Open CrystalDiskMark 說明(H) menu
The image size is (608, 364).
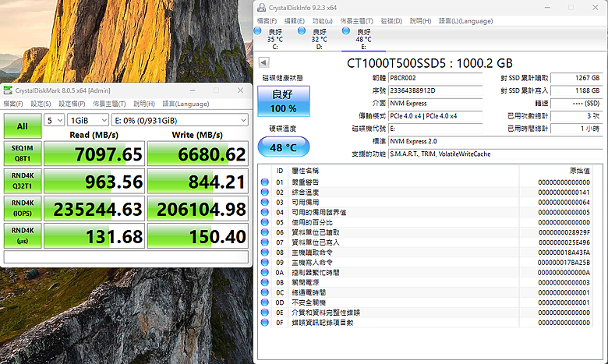pos(144,104)
